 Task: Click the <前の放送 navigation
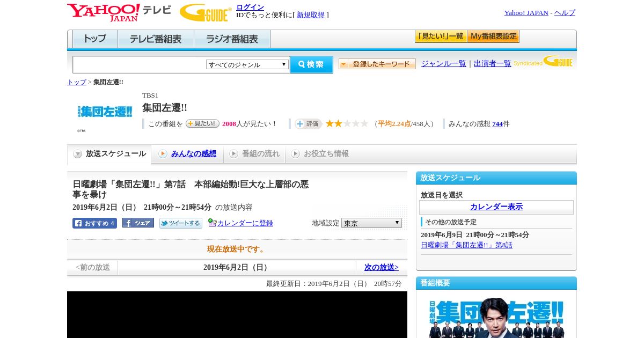point(93,267)
